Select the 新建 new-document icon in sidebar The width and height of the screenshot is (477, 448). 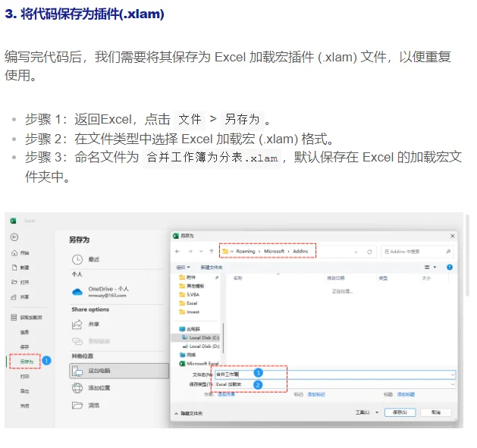tap(14, 268)
